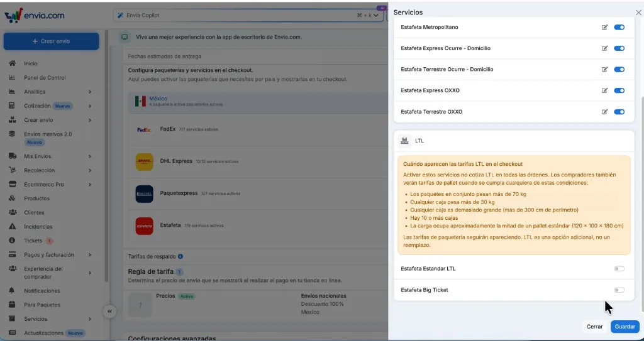644x341 pixels.
Task: Open the Estafeta carrier row
Action: click(258, 225)
